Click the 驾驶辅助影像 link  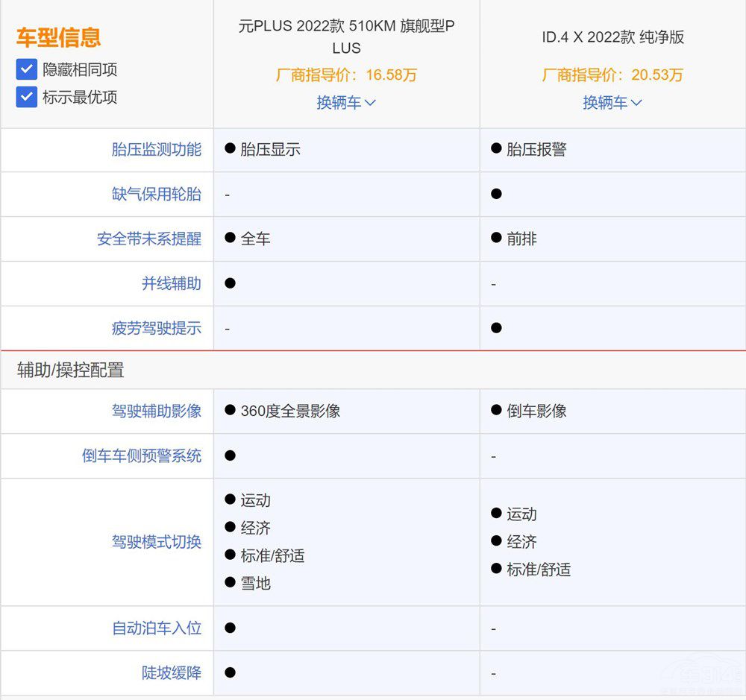(x=156, y=412)
